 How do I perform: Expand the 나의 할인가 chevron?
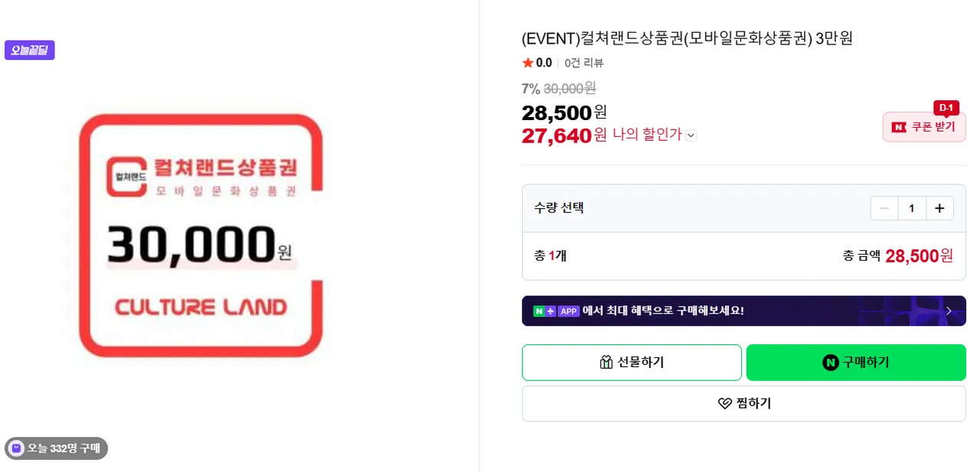(691, 135)
